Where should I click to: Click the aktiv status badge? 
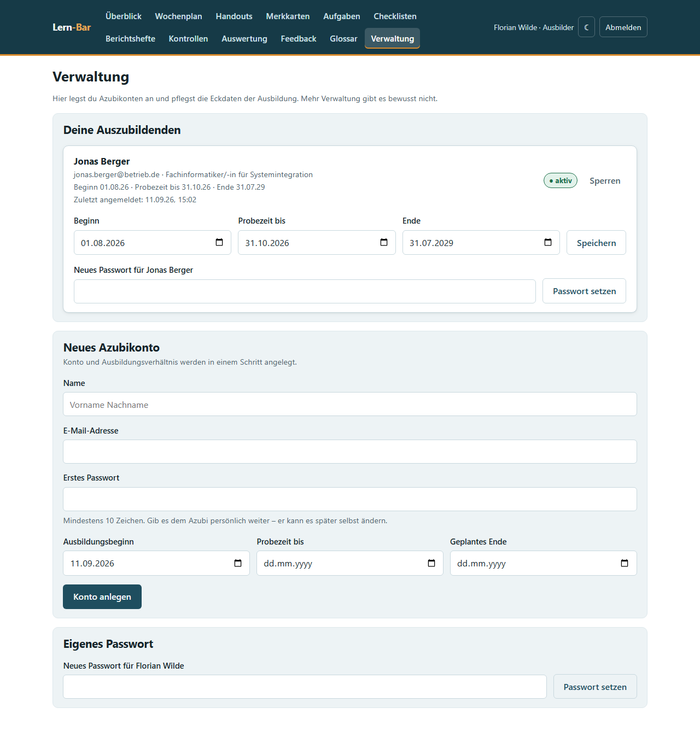tap(561, 180)
